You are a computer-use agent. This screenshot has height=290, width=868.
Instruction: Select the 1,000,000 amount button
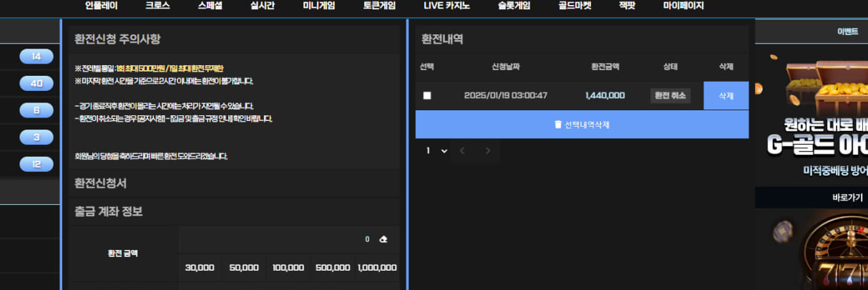[x=376, y=267]
